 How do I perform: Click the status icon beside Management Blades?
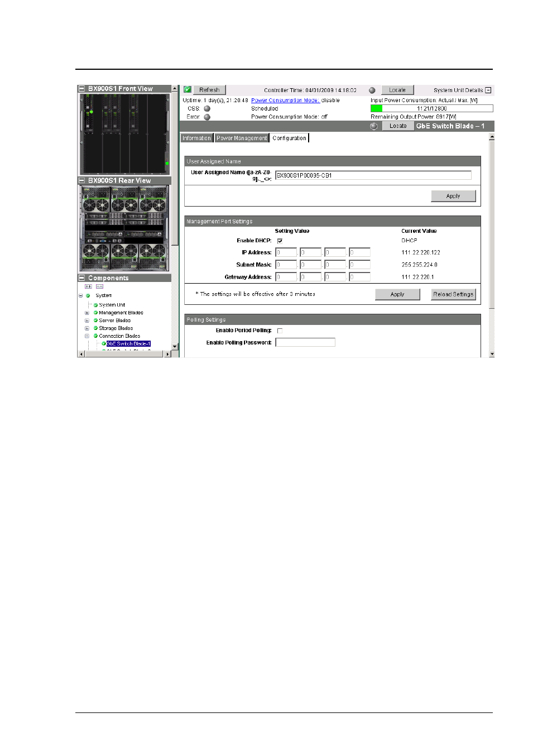coord(96,313)
